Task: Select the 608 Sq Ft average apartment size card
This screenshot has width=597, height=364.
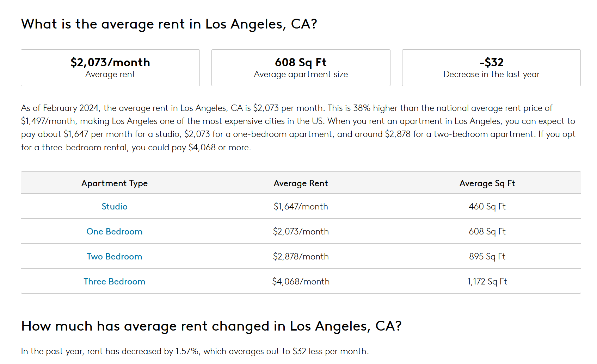Action: pos(301,68)
